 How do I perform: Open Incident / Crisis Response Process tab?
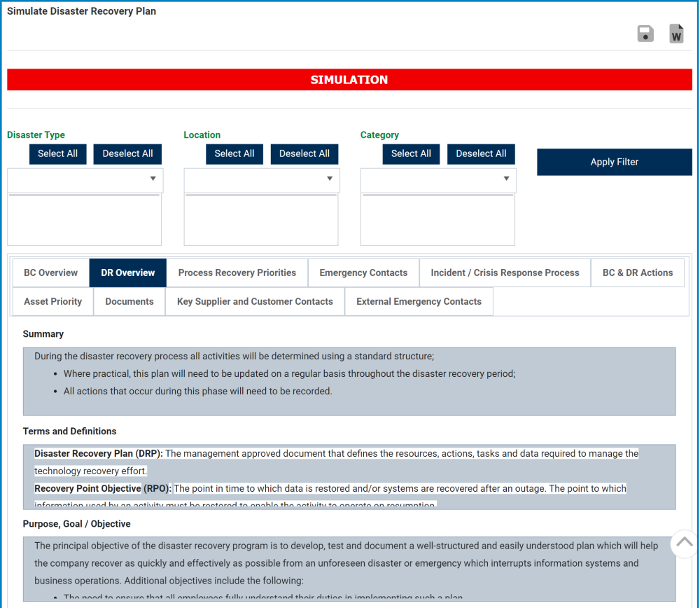[x=505, y=273]
